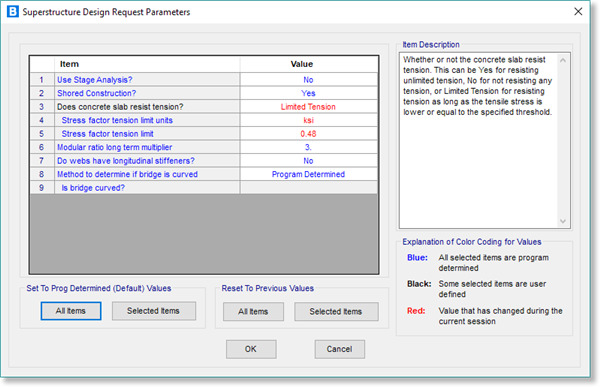
Task: Dismiss the dialog with the Cancel button
Action: (339, 349)
